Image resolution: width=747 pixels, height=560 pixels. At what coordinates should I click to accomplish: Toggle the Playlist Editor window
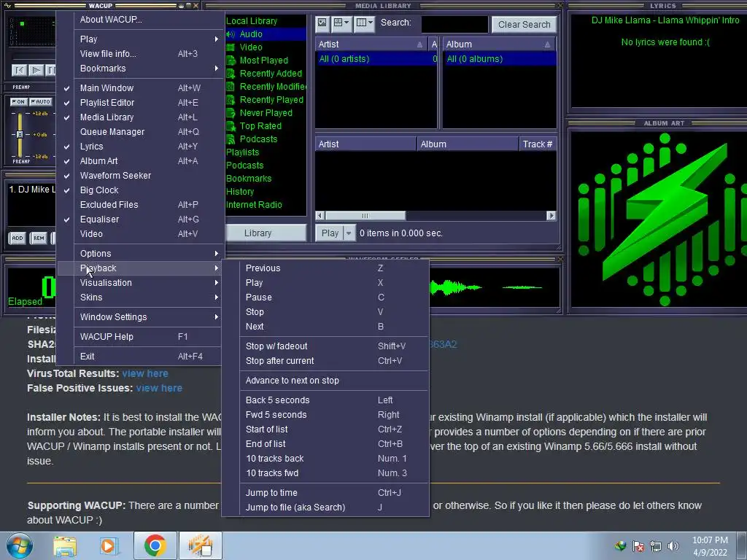141,103
